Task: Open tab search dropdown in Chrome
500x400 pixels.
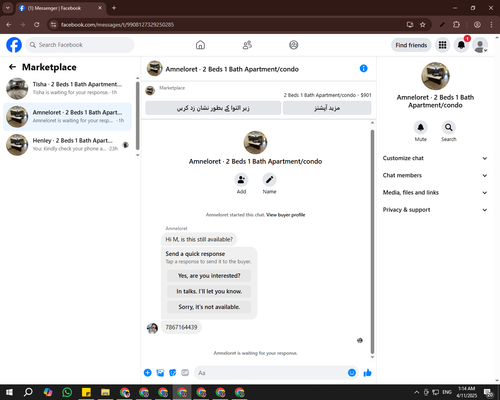Action: [7, 8]
